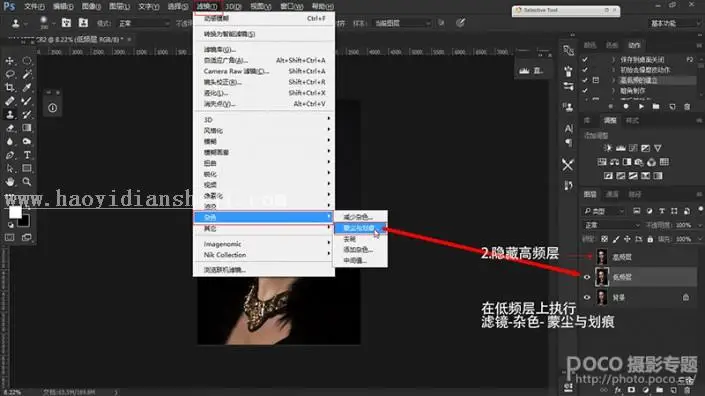Open sample source dropdown 当前图层
This screenshot has height=396, width=705.
(x=402, y=23)
